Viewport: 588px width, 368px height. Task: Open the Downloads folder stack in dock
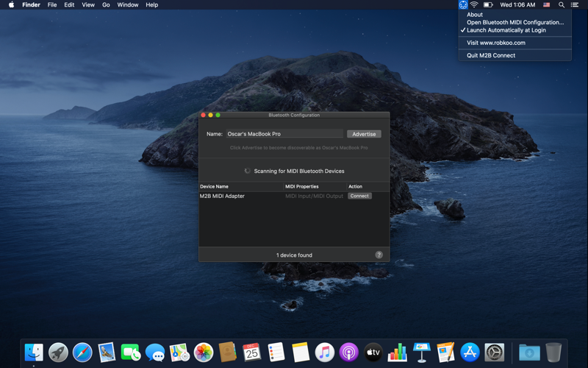point(529,353)
